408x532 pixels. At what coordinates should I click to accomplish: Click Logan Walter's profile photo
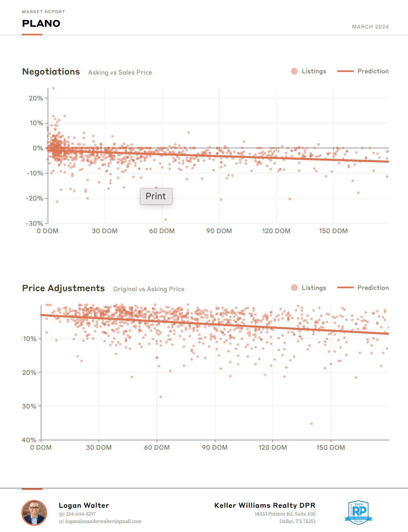[x=34, y=513]
